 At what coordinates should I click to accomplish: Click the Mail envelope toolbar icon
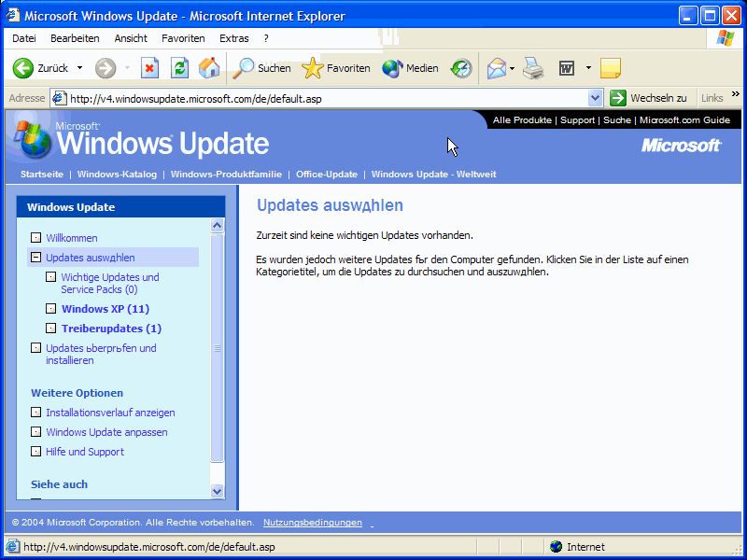coord(497,68)
